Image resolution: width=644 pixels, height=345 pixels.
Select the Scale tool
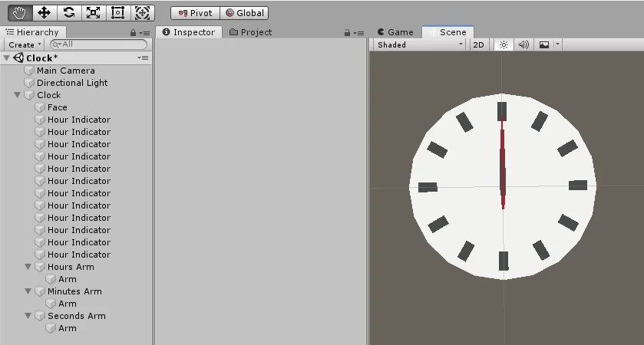(93, 13)
